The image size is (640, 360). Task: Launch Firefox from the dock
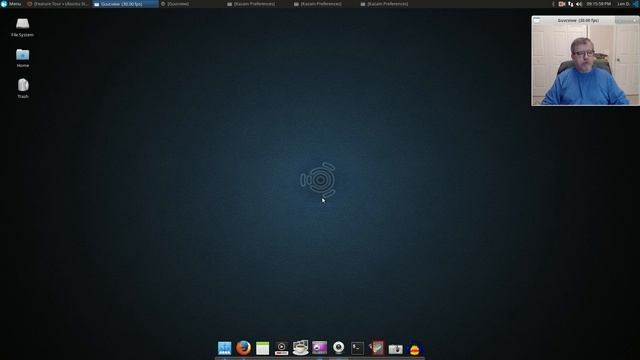point(243,348)
